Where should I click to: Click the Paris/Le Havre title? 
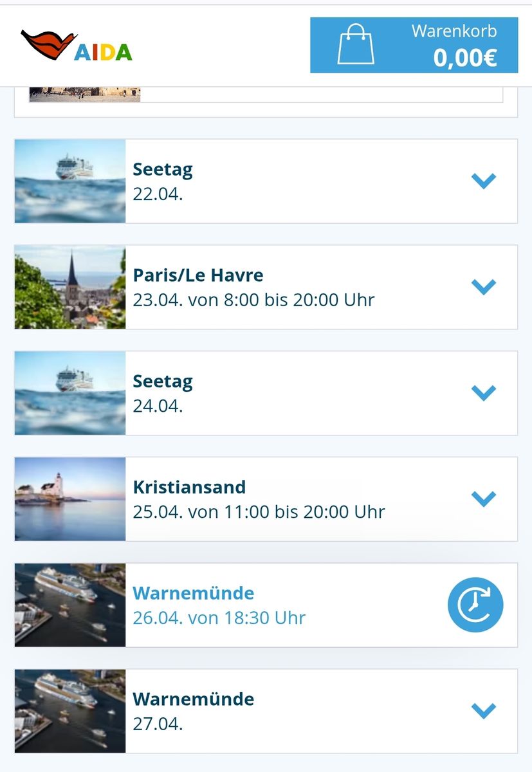198,275
